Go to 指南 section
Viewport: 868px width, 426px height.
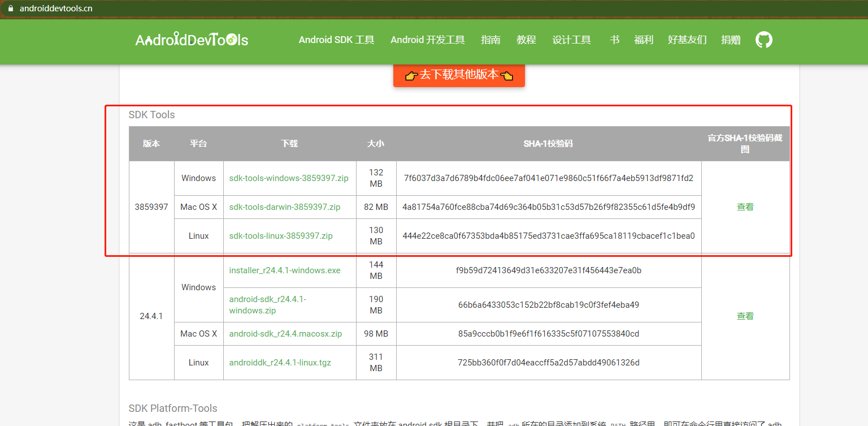[x=491, y=40]
